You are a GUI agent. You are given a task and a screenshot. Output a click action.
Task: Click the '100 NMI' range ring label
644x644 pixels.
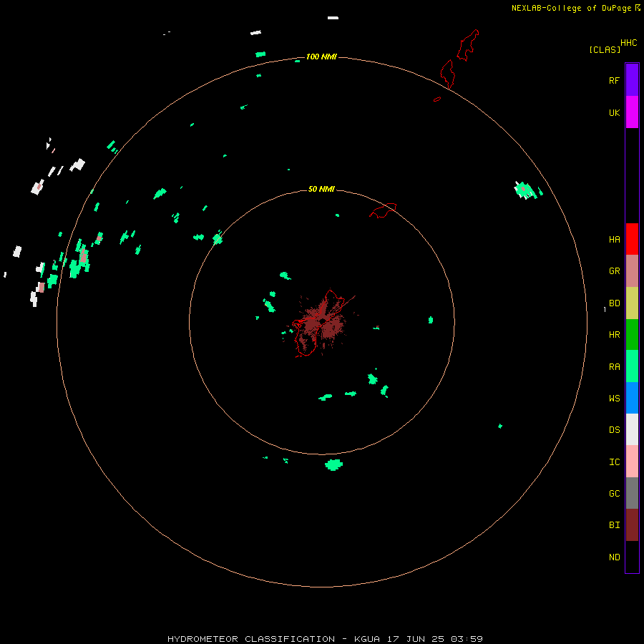(x=321, y=57)
